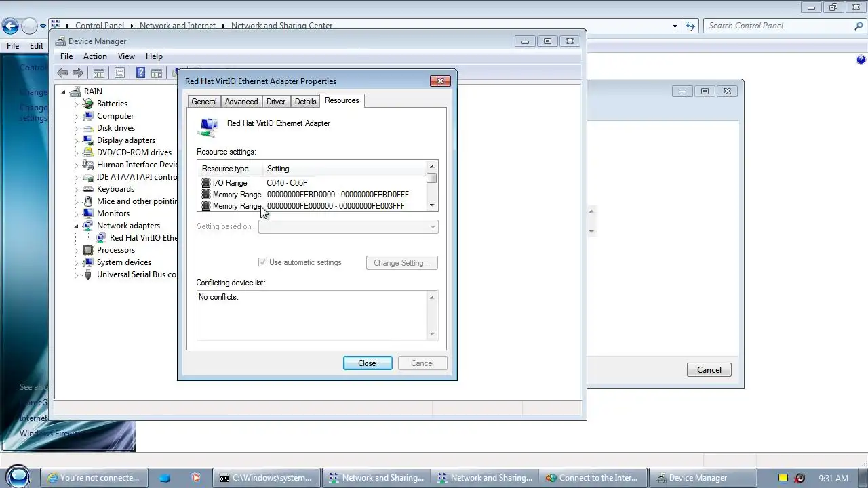
Task: Expand the Processors node
Action: tap(77, 251)
